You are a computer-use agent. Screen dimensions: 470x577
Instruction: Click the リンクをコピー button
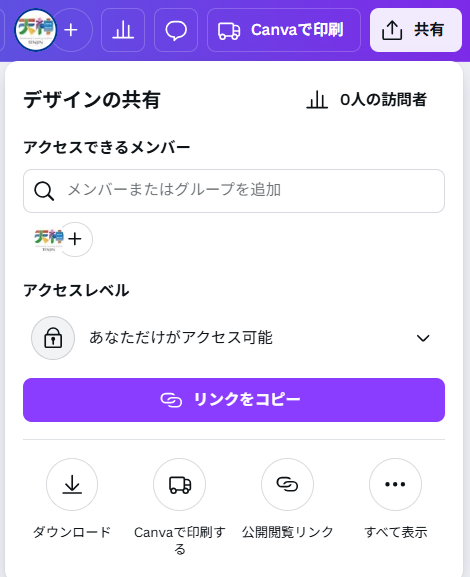(x=234, y=400)
